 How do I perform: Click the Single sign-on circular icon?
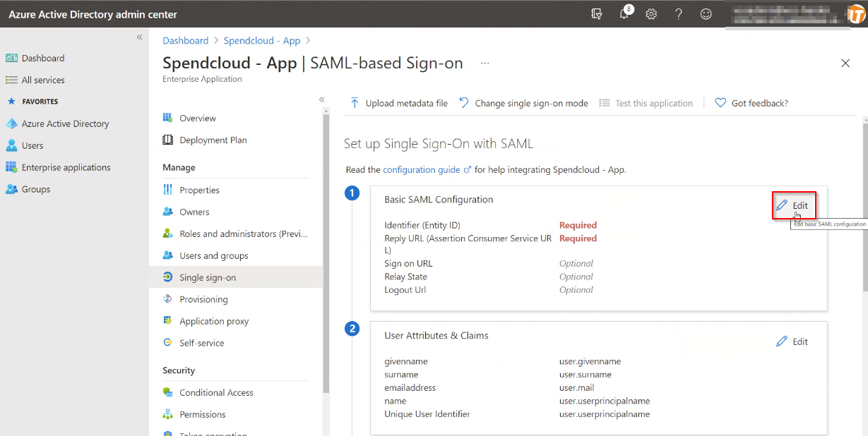click(167, 277)
